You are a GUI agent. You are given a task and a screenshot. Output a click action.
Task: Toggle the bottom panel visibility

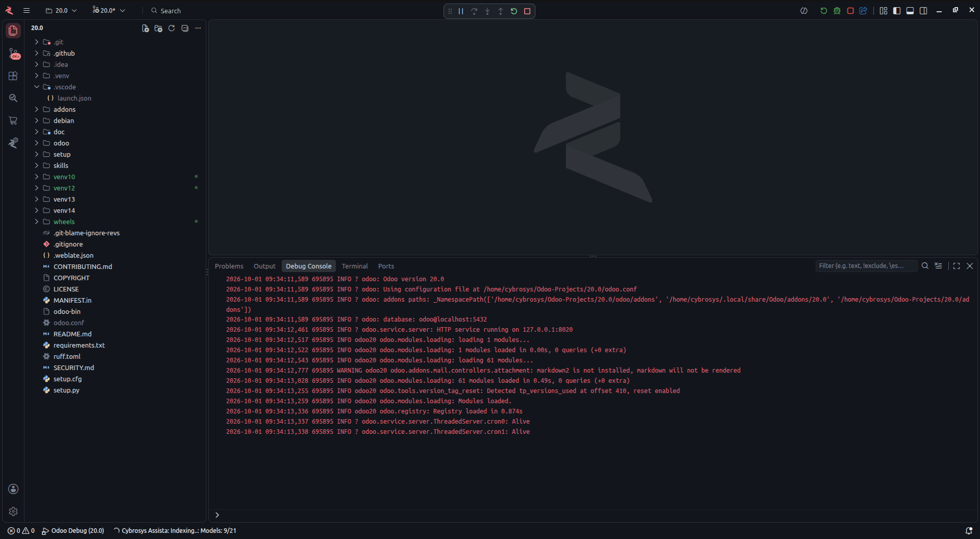pos(910,11)
